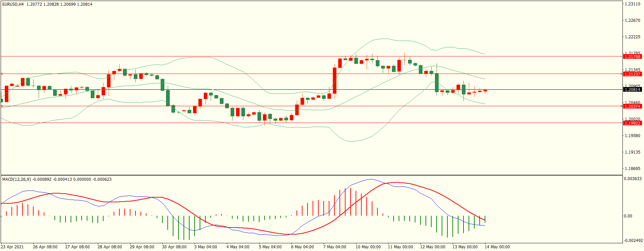Image resolution: width=644 pixels, height=251 pixels.
Task: Click the 30 Apr 08:00 time label
Action: (174, 247)
